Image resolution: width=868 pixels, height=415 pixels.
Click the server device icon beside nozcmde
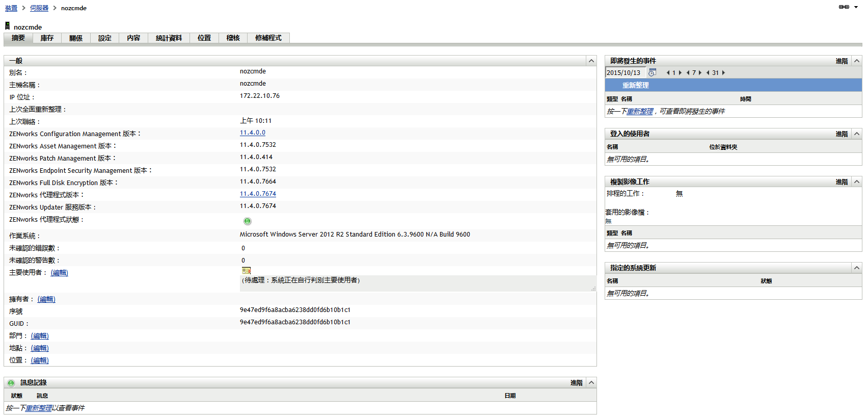(7, 26)
